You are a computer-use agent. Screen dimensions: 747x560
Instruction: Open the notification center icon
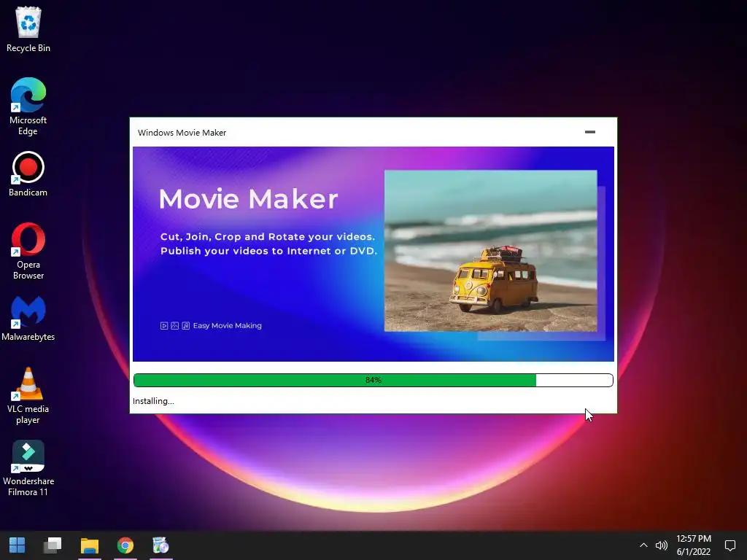[x=729, y=545]
